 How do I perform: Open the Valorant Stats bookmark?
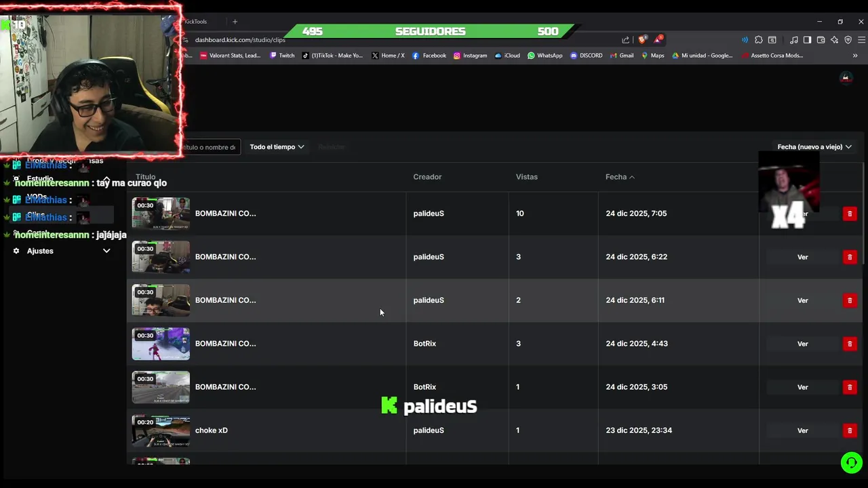(x=231, y=56)
